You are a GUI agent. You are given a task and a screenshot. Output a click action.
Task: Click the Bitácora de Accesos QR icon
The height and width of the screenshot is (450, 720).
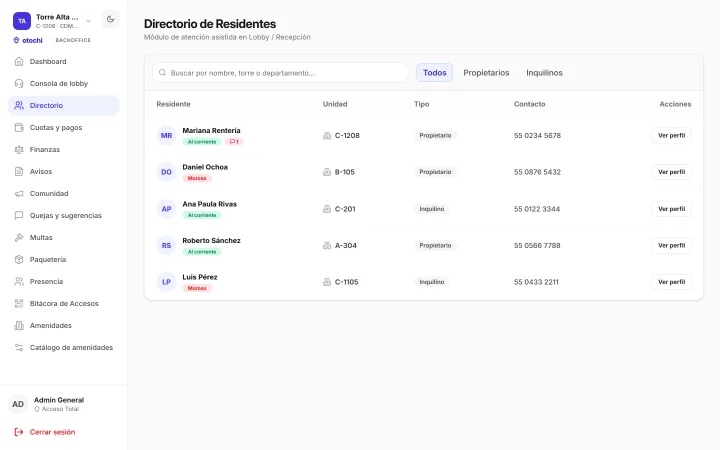pyautogui.click(x=19, y=304)
